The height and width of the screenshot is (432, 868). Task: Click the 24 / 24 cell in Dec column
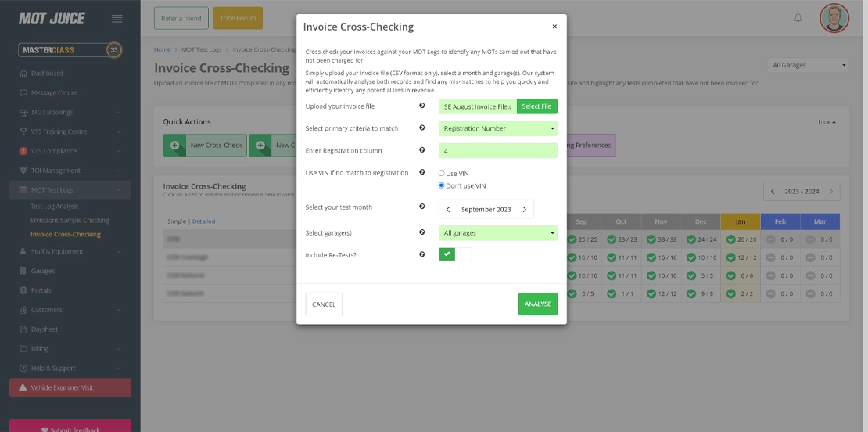701,239
